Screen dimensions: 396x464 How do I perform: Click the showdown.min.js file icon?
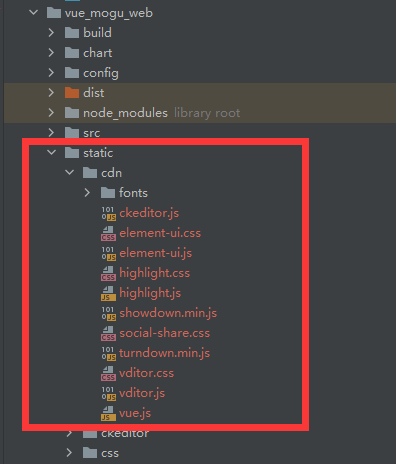tap(108, 313)
